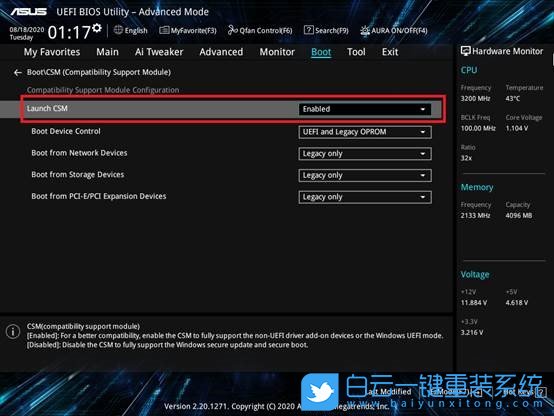The height and width of the screenshot is (416, 554).
Task: Click the Last Modified button
Action: [x=389, y=392]
